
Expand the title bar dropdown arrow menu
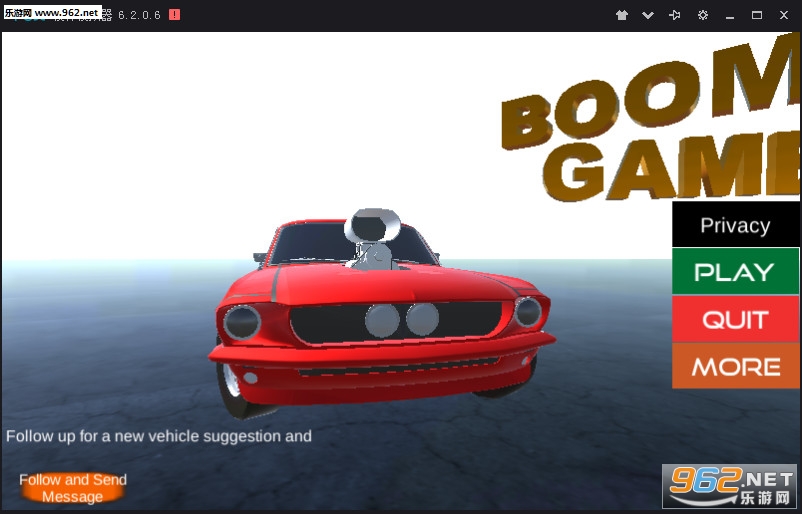pos(648,15)
